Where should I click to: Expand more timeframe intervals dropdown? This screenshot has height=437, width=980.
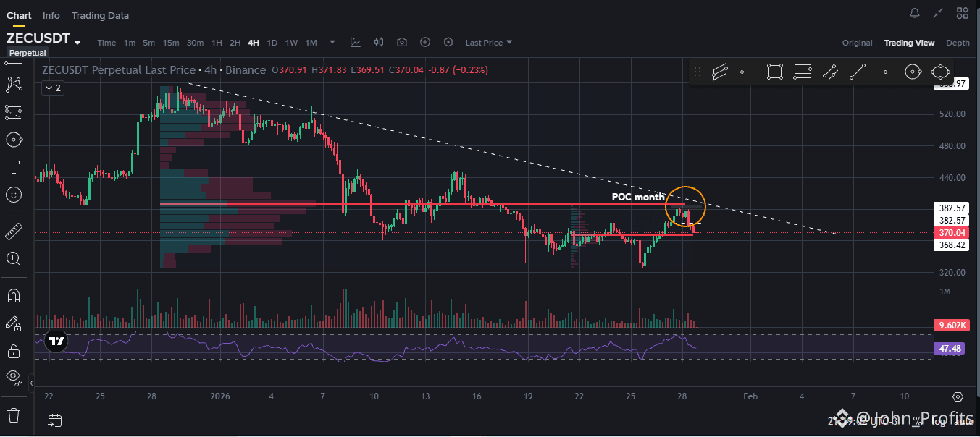click(x=332, y=42)
